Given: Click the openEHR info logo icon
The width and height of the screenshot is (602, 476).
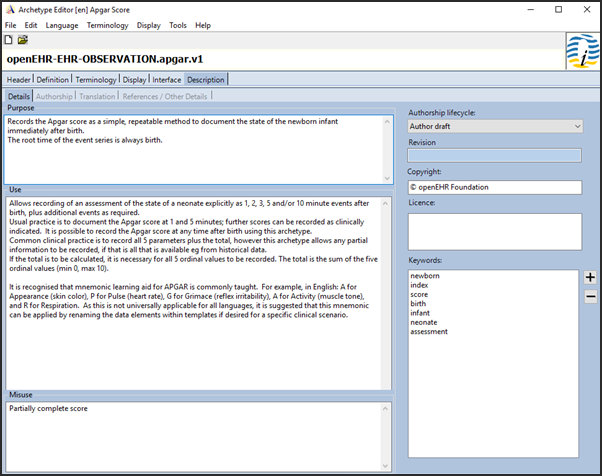Looking at the screenshot, I should pos(582,51).
